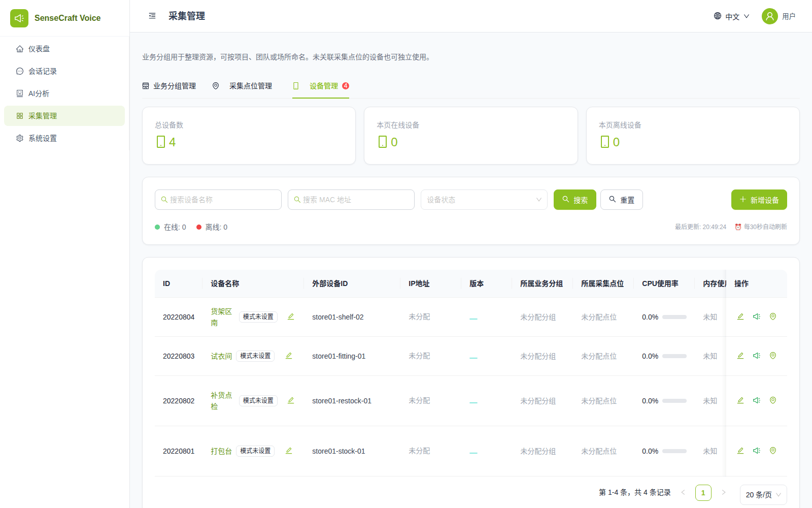Open the 设备状态 dropdown filter
Image resolution: width=812 pixels, height=508 pixels.
point(484,200)
